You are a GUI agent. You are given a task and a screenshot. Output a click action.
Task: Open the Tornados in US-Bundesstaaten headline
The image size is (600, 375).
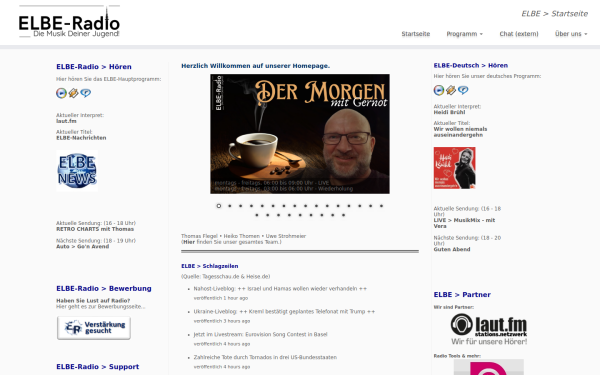265,357
